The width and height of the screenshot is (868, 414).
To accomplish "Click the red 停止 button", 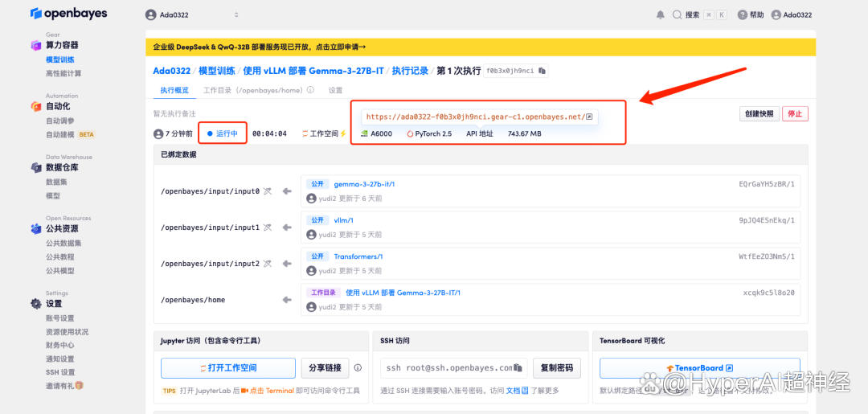I will point(795,114).
